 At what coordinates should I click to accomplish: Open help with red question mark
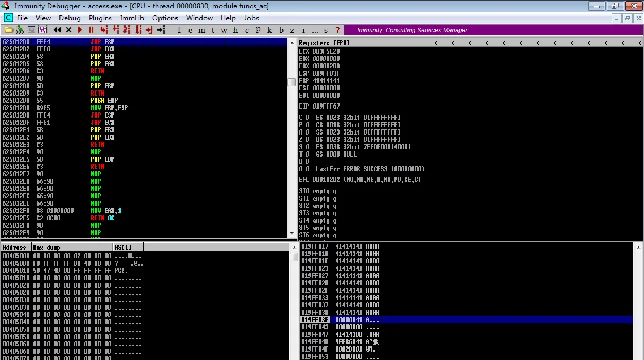pyautogui.click(x=338, y=30)
